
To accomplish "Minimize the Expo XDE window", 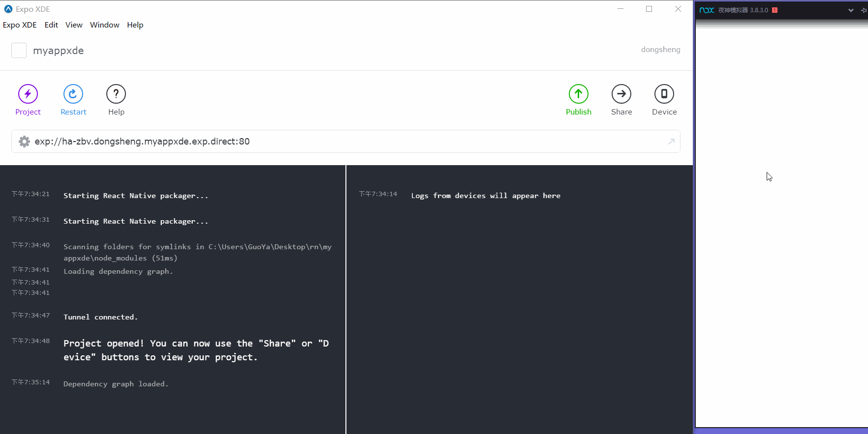I will pyautogui.click(x=620, y=9).
